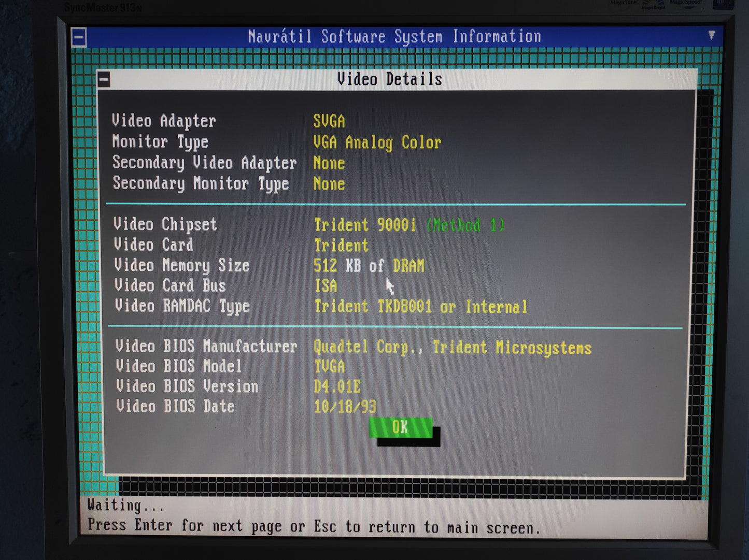Click the ISA video card bus value

point(326,286)
